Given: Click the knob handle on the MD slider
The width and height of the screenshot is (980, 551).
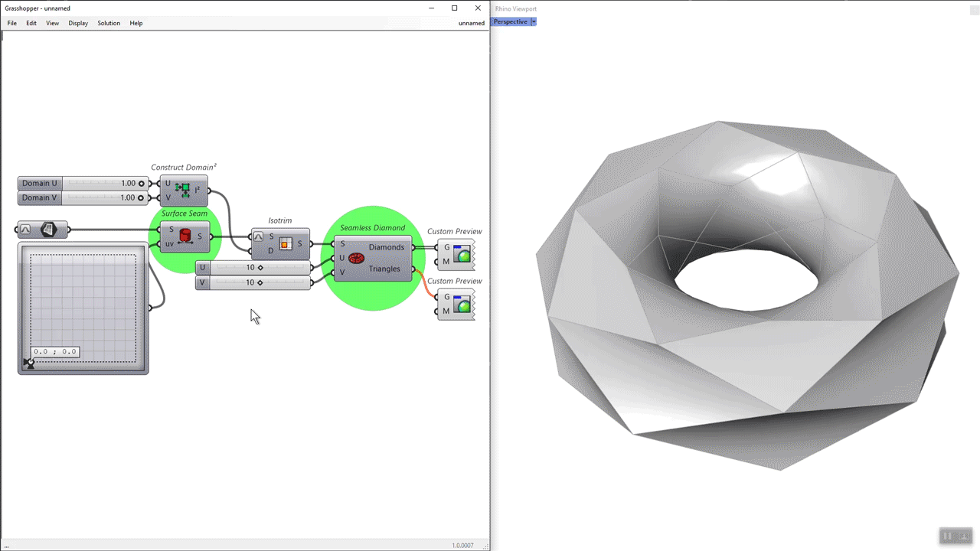Looking at the screenshot, I should coord(30,363).
